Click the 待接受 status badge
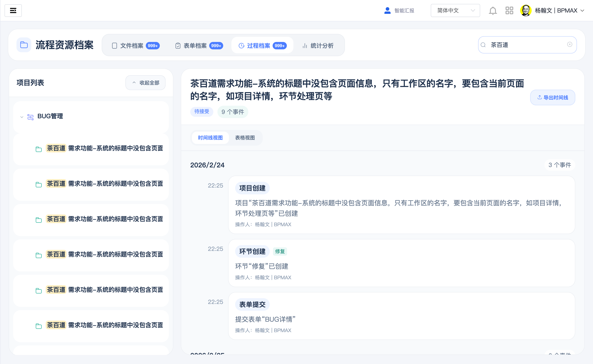 [202, 112]
